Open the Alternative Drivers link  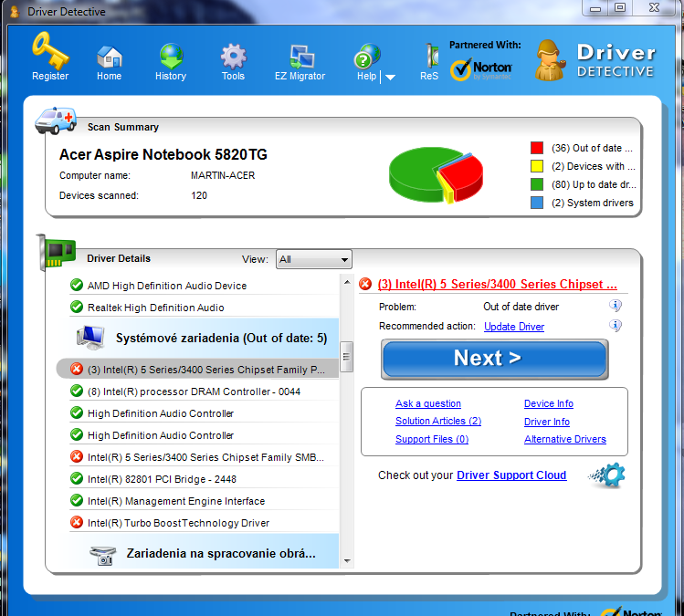[565, 439]
